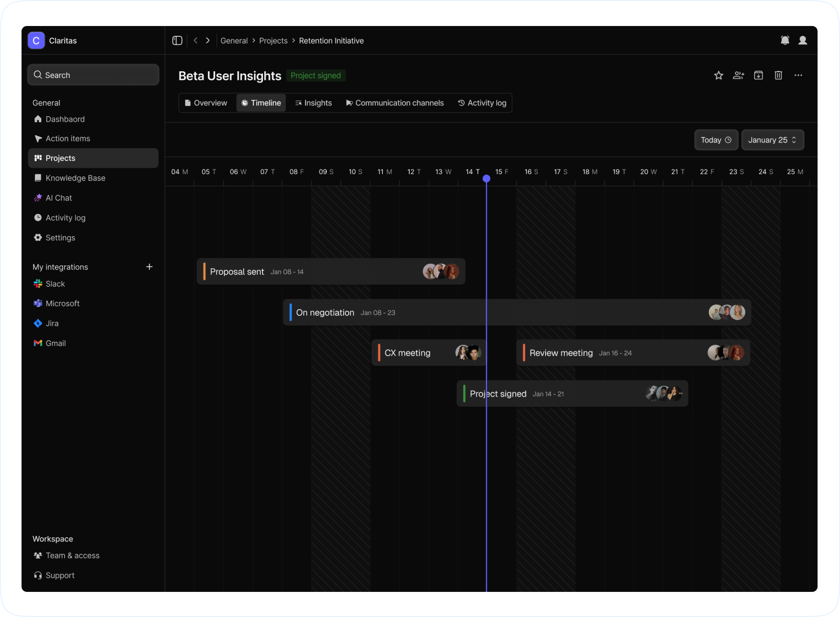The image size is (840, 617).
Task: Click avatars on Project signed bar
Action: click(664, 393)
